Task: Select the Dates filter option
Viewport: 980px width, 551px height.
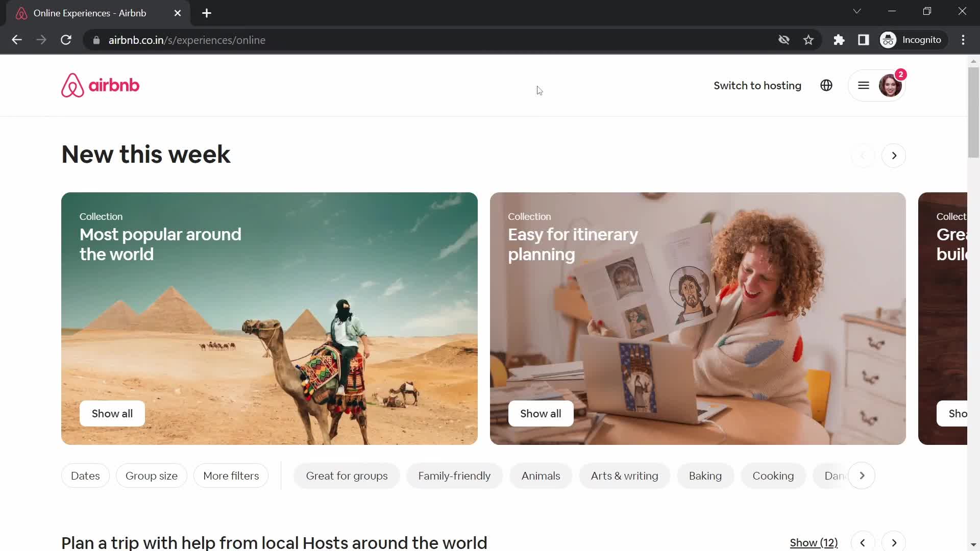Action: pos(85,475)
